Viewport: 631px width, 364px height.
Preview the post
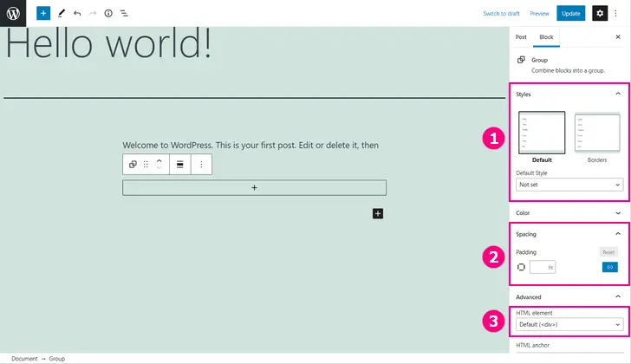[x=539, y=14]
